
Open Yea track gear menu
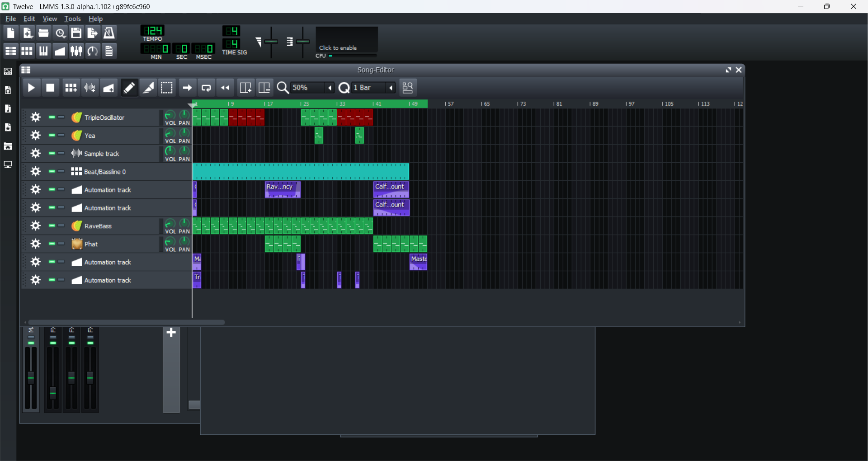(x=36, y=136)
